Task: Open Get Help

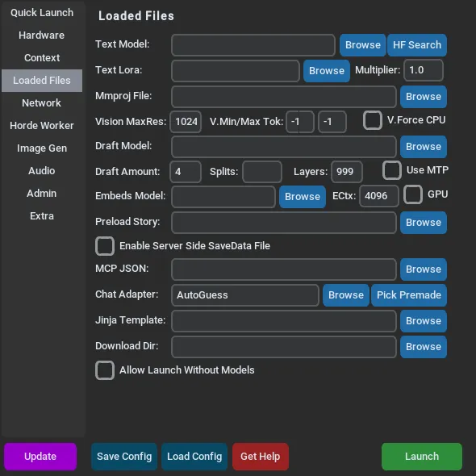Action: coord(260,457)
